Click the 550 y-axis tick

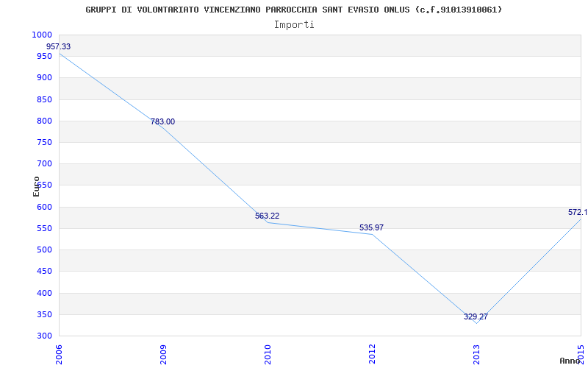[44, 228]
